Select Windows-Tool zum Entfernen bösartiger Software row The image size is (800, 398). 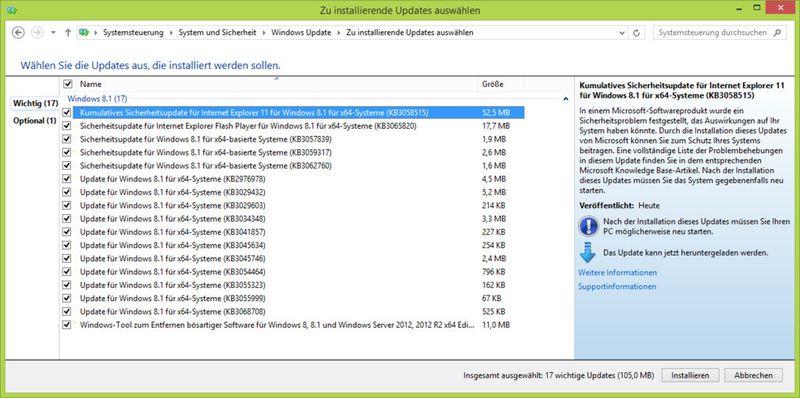298,325
